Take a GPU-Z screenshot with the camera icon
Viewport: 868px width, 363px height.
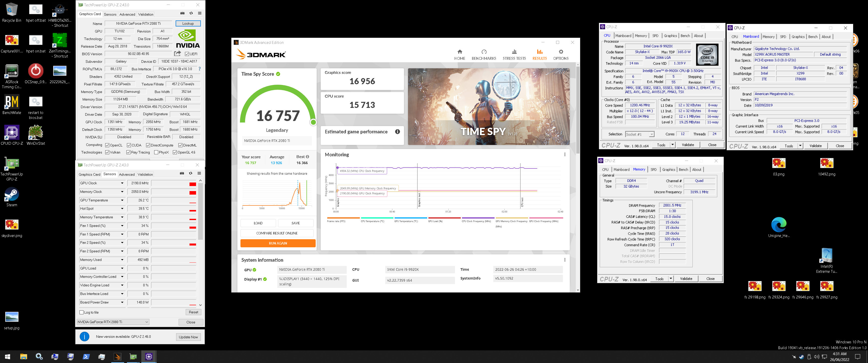click(x=182, y=13)
